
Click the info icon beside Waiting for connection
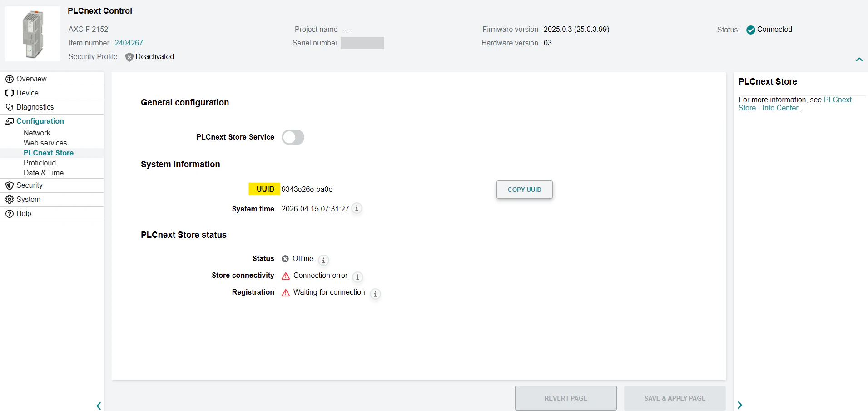click(x=375, y=294)
